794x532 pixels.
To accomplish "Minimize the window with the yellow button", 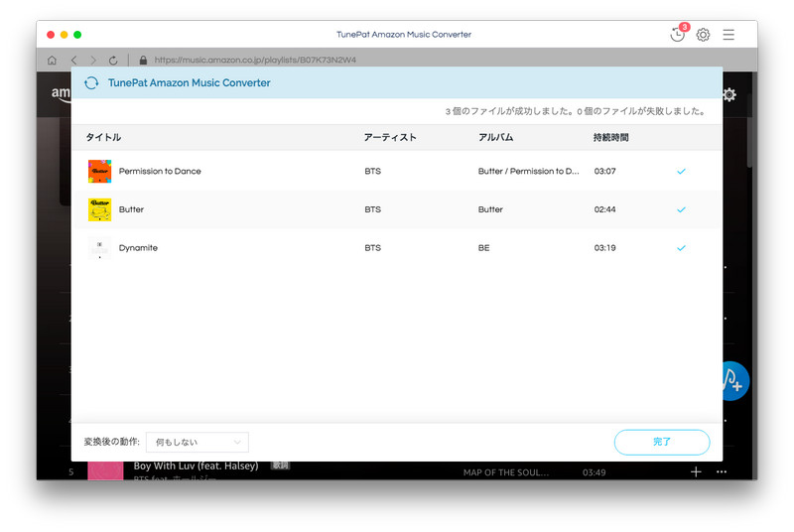I will point(64,35).
